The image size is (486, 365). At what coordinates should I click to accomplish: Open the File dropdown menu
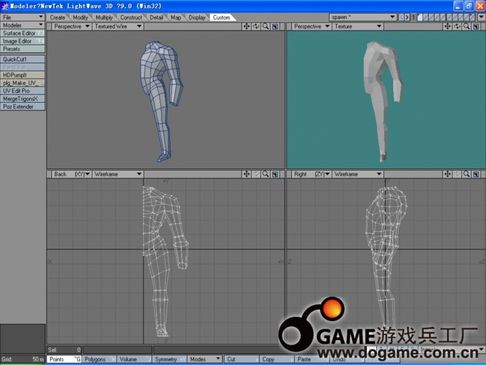[22, 17]
